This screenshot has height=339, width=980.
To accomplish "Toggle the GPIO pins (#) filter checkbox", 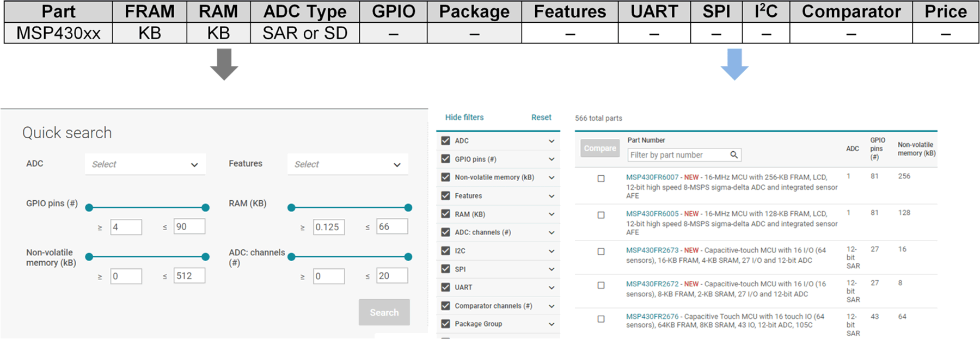I will (445, 159).
